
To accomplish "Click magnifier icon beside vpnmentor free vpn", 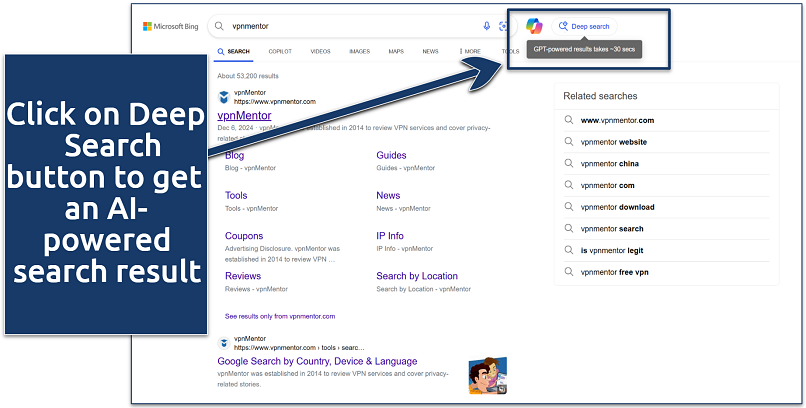I will click(569, 272).
